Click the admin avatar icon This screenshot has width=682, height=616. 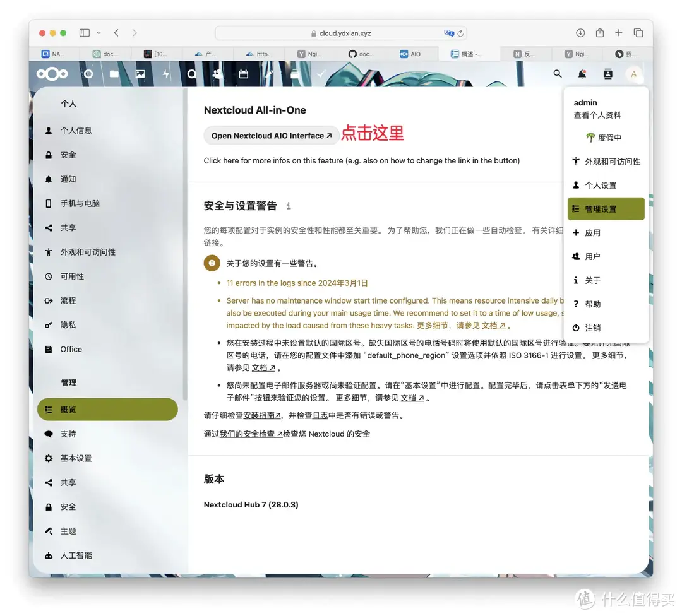pyautogui.click(x=634, y=74)
